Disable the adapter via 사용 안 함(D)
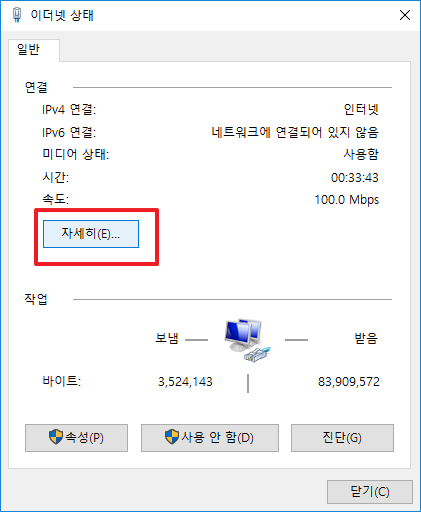Image resolution: width=421 pixels, height=512 pixels. pyautogui.click(x=210, y=438)
